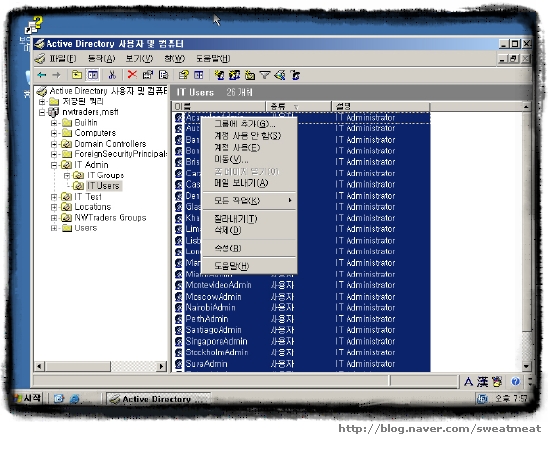Viewport: 548px width, 450px height.
Task: Click the Export list toolbar icon
Action: tap(164, 75)
